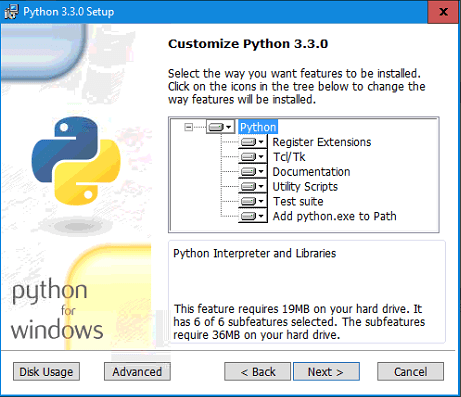This screenshot has height=397, width=461.
Task: Open the Register Extensions install dropdown
Action: point(253,142)
